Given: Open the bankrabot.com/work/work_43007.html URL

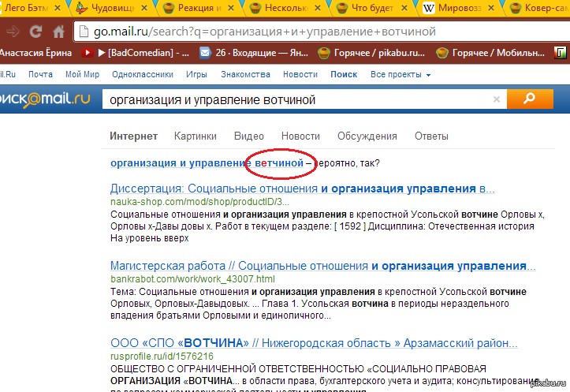Looking at the screenshot, I should click(x=192, y=279).
